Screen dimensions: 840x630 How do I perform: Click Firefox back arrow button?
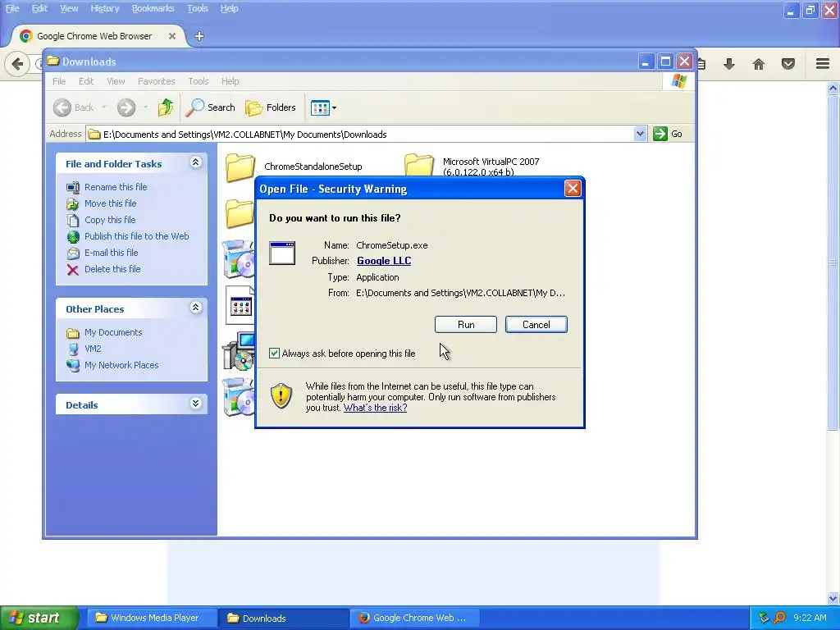click(17, 64)
